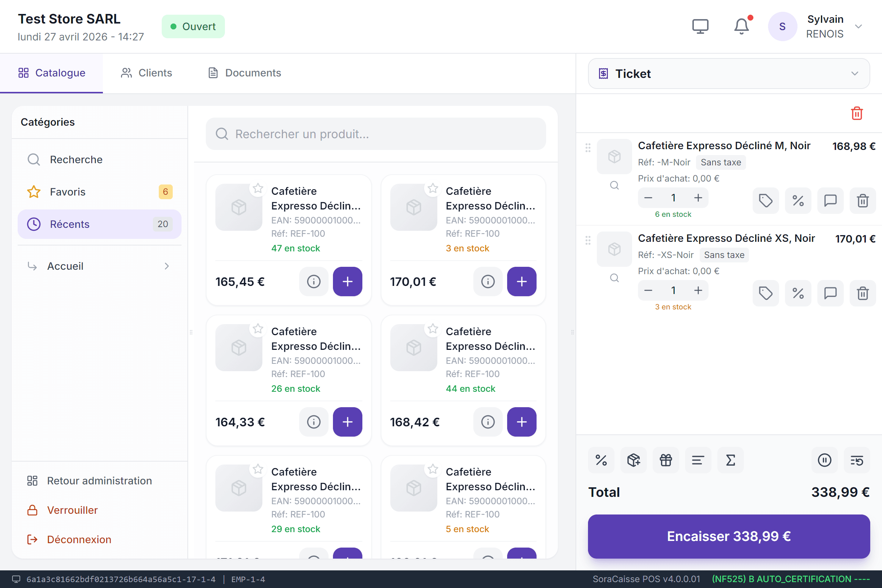Add comment to Cafetière Décliné M, Noir line

click(830, 201)
